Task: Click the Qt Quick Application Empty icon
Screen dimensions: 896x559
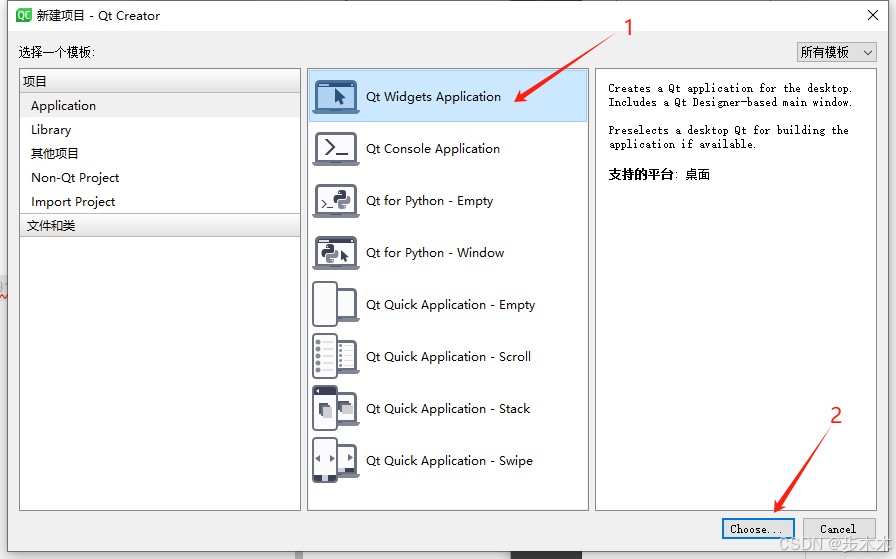Action: [x=336, y=304]
